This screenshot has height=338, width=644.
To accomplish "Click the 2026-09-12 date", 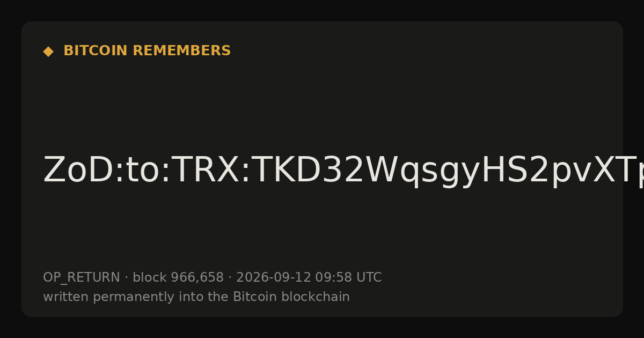I will pyautogui.click(x=274, y=277).
